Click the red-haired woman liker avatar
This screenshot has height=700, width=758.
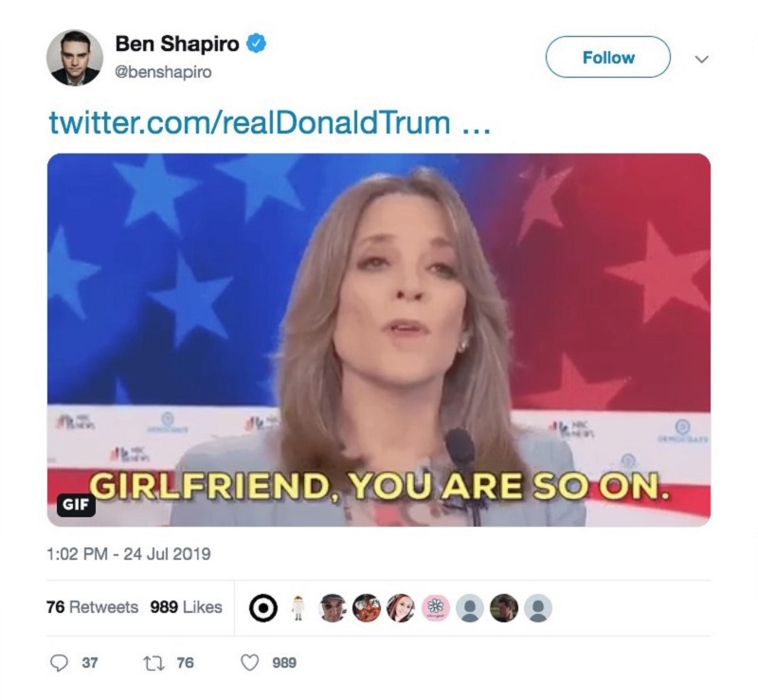[401, 608]
